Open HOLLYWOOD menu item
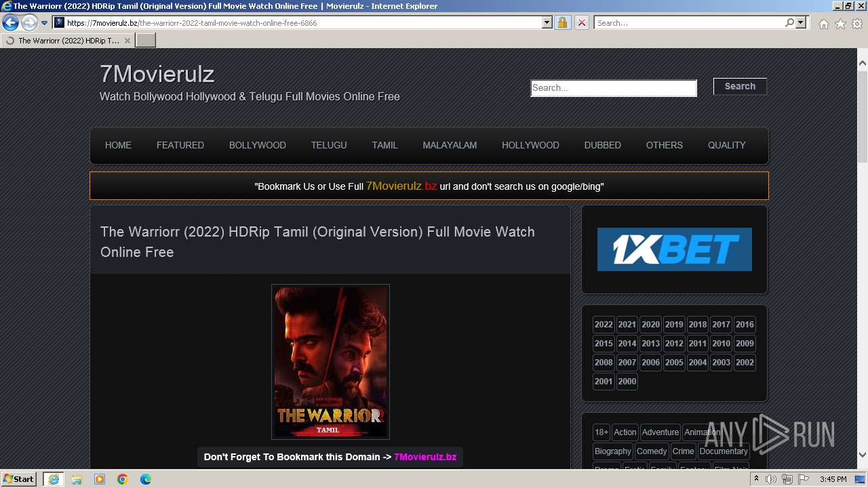Screen dimensions: 868x488 coord(530,145)
